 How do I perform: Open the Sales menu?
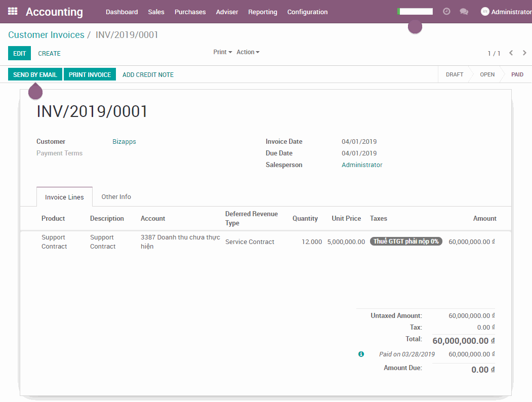[x=156, y=12]
